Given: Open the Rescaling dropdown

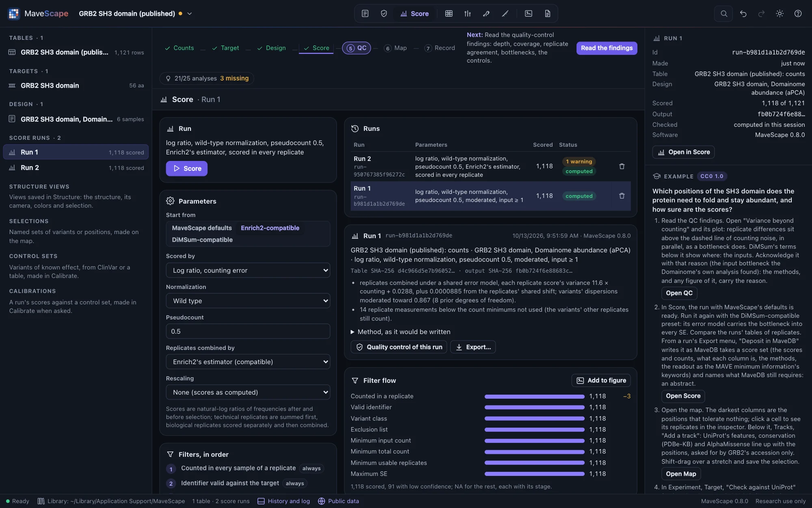Looking at the screenshot, I should coord(248,392).
